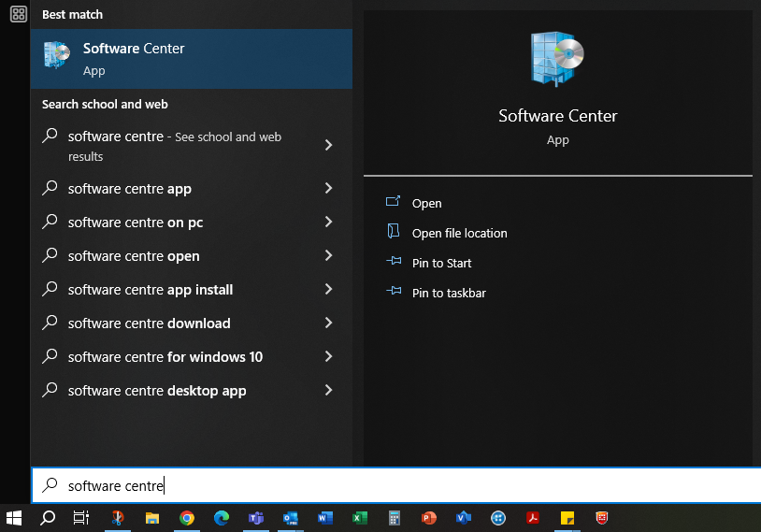Expand chevron for 'software centre app'

point(328,188)
